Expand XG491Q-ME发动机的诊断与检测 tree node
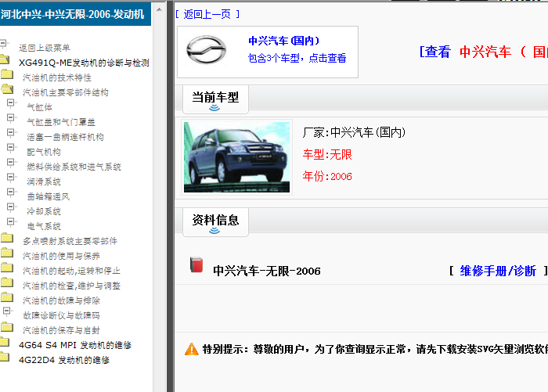This screenshot has width=548, height=392. pyautogui.click(x=84, y=63)
